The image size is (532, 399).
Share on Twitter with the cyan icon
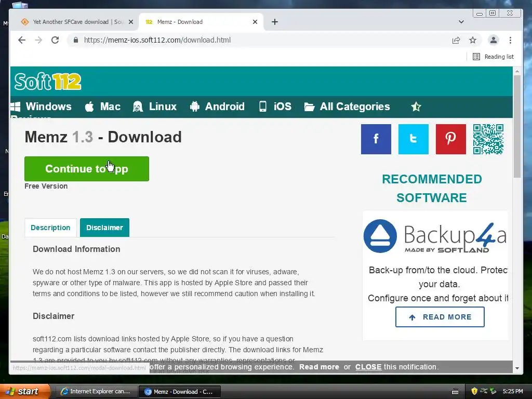click(413, 139)
